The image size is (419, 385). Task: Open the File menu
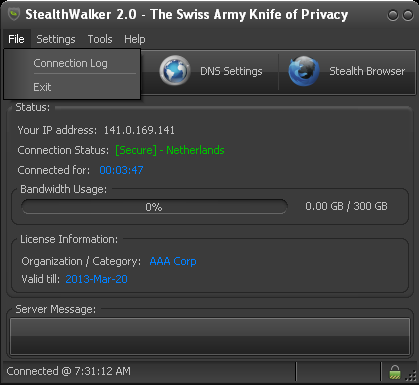pyautogui.click(x=16, y=39)
